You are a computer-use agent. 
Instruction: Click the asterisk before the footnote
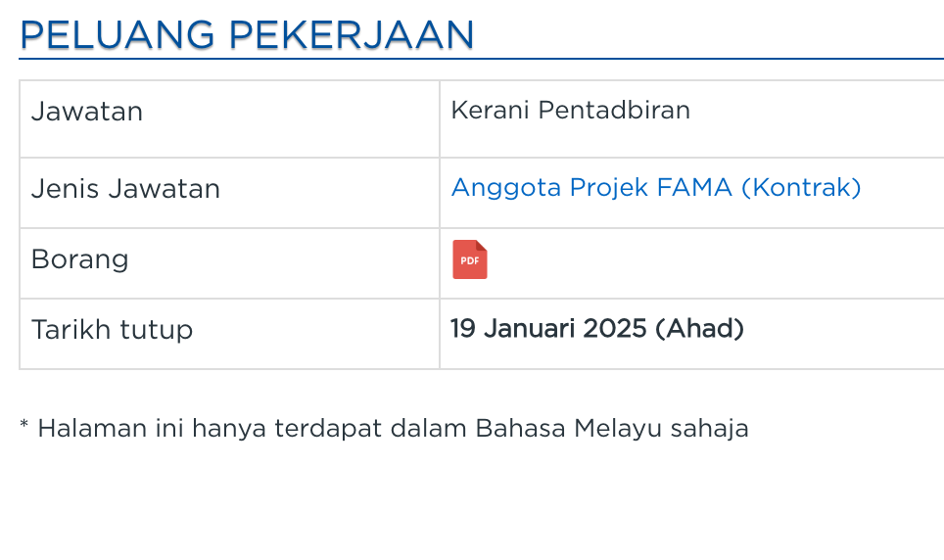coord(24,427)
